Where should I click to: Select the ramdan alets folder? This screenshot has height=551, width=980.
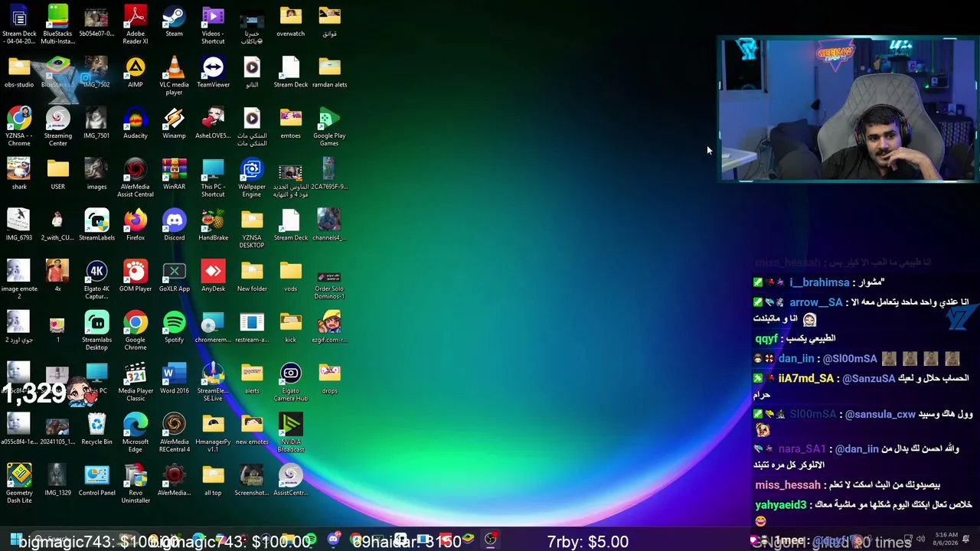pos(329,72)
